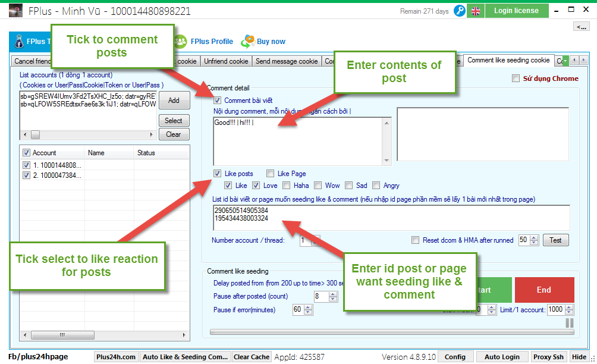597x364 pixels.
Task: Tick Reset dcom & HMA after runned
Action: coord(416,240)
